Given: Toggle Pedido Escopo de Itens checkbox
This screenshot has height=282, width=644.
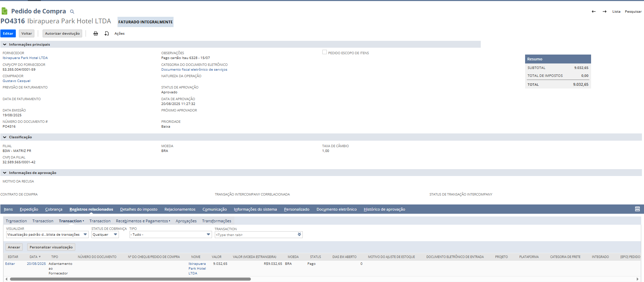Looking at the screenshot, I should click(x=324, y=52).
